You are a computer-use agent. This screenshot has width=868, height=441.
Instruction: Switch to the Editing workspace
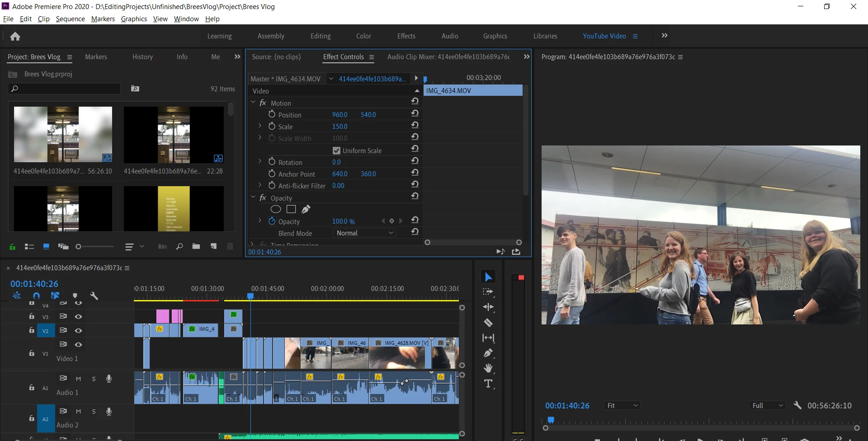(321, 36)
